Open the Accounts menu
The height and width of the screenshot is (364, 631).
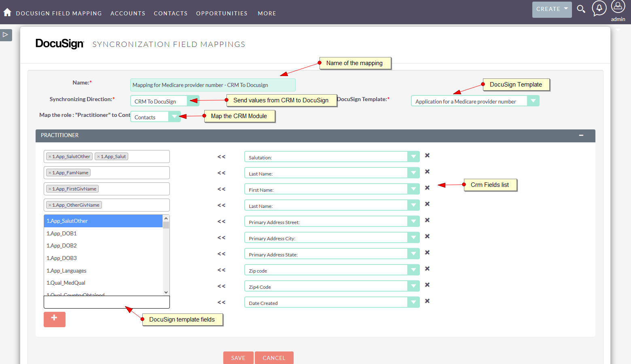click(x=128, y=13)
